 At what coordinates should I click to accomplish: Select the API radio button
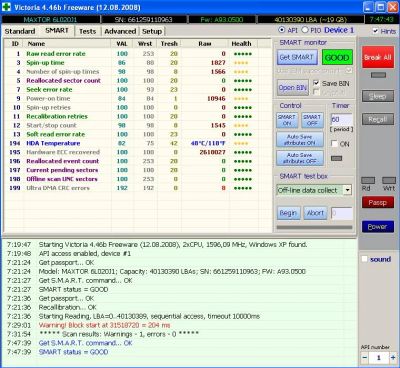282,30
